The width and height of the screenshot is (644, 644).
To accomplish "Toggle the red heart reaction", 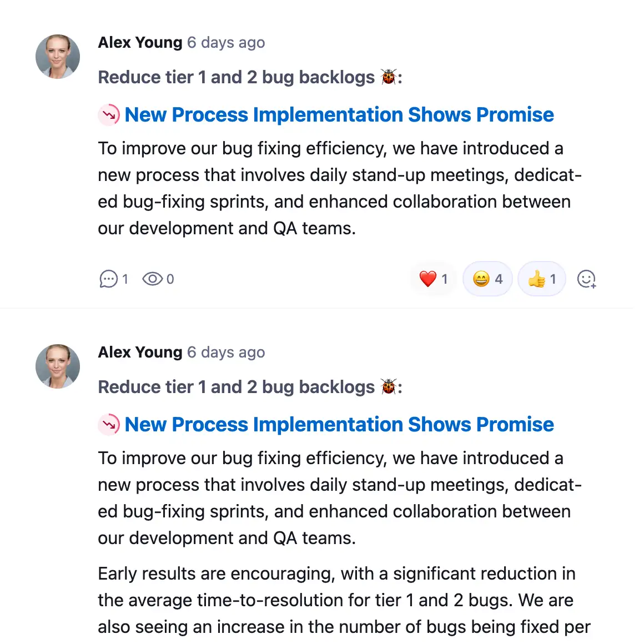I will tap(434, 279).
